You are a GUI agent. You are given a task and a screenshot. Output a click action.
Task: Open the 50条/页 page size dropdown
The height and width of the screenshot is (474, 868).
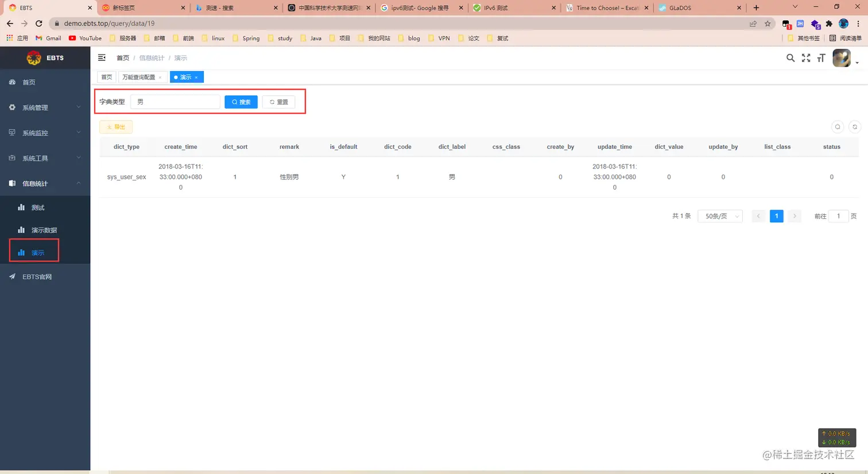pyautogui.click(x=720, y=216)
